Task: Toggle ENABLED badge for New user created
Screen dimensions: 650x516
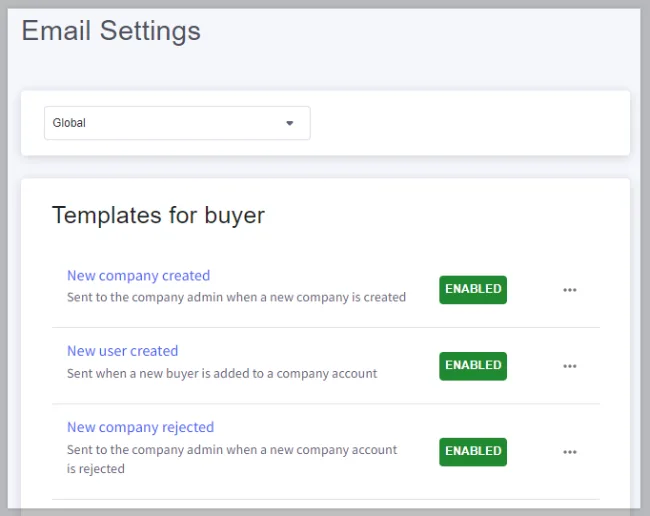Action: click(473, 366)
